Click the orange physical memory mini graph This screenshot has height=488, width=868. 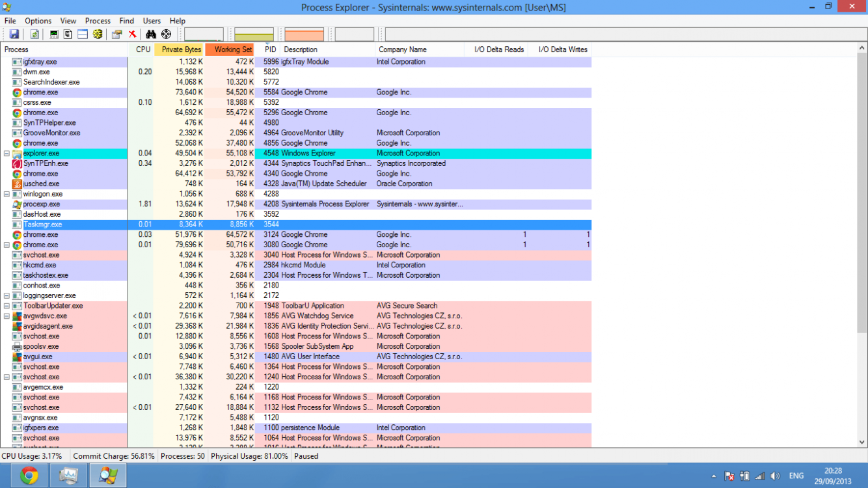pyautogui.click(x=304, y=34)
